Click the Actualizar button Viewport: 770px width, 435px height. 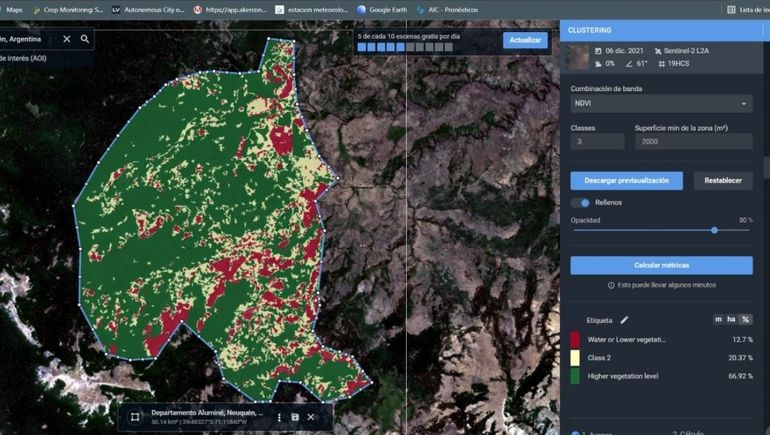tap(524, 40)
